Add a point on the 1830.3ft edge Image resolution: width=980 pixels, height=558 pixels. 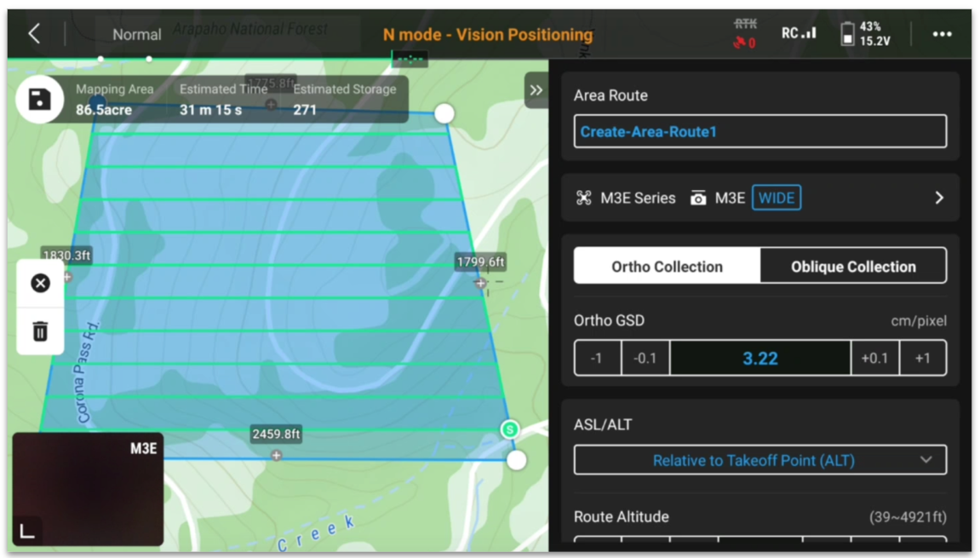[x=67, y=277]
